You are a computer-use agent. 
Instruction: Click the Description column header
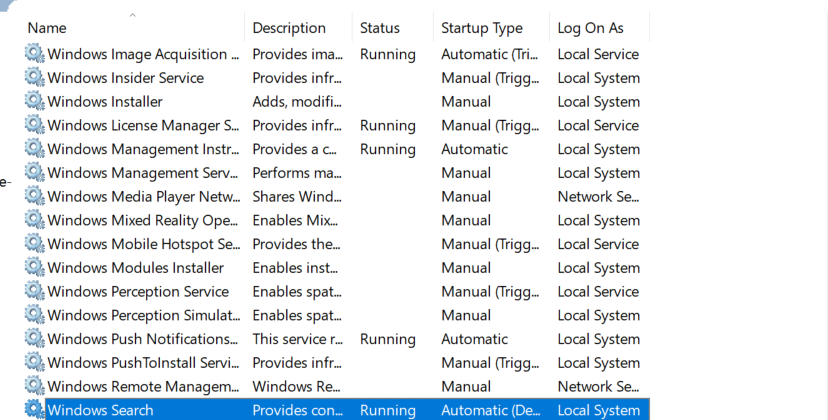[289, 28]
